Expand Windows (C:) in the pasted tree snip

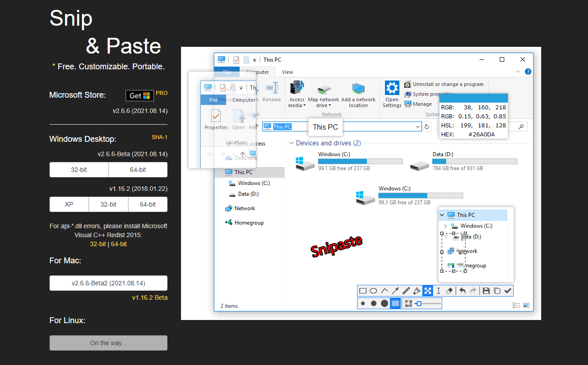[x=446, y=226]
